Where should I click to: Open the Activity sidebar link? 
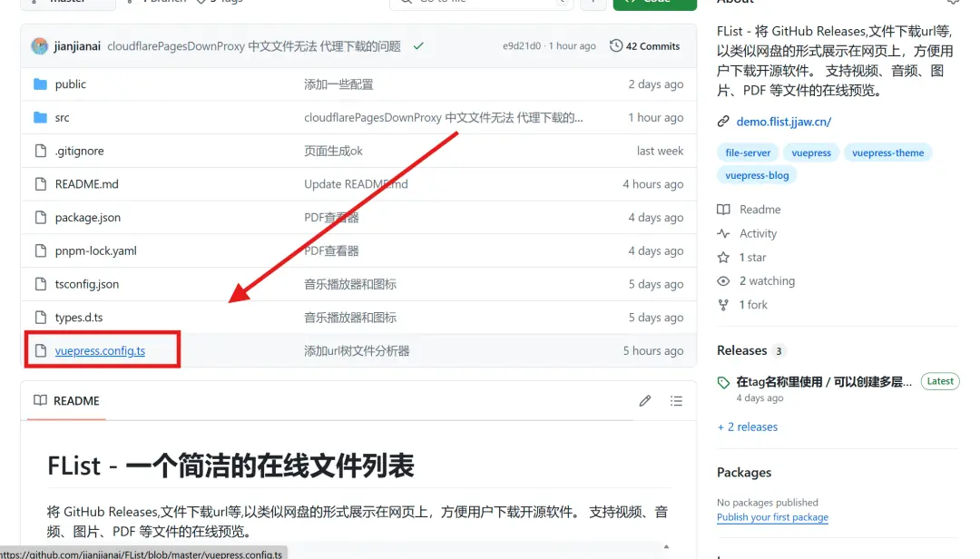[758, 234]
